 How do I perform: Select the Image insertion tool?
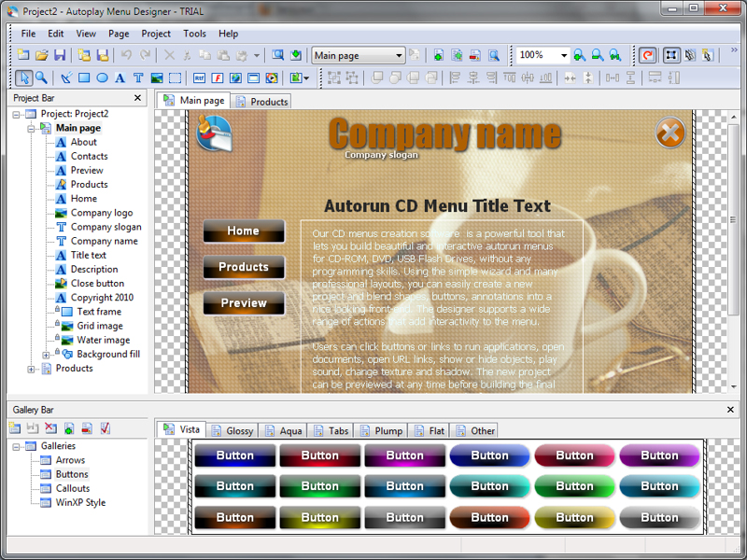pos(157,77)
